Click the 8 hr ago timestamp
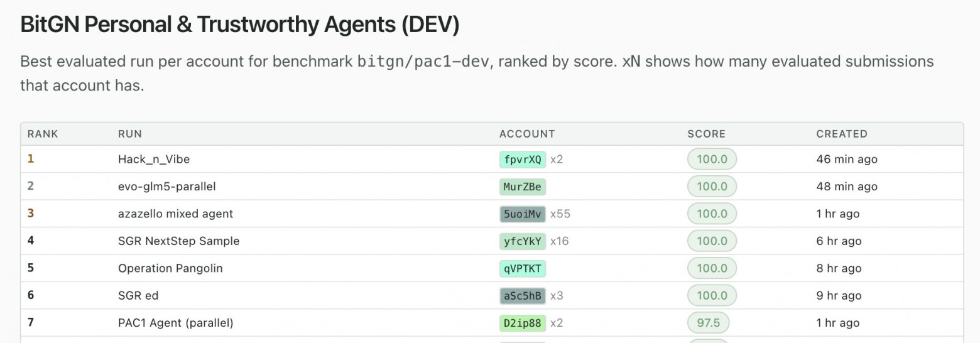 [839, 268]
